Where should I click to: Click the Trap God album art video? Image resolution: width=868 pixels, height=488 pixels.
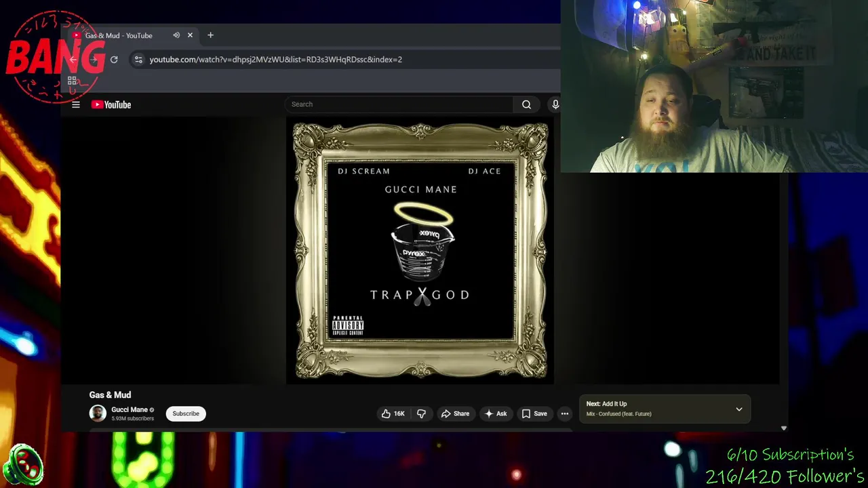420,251
